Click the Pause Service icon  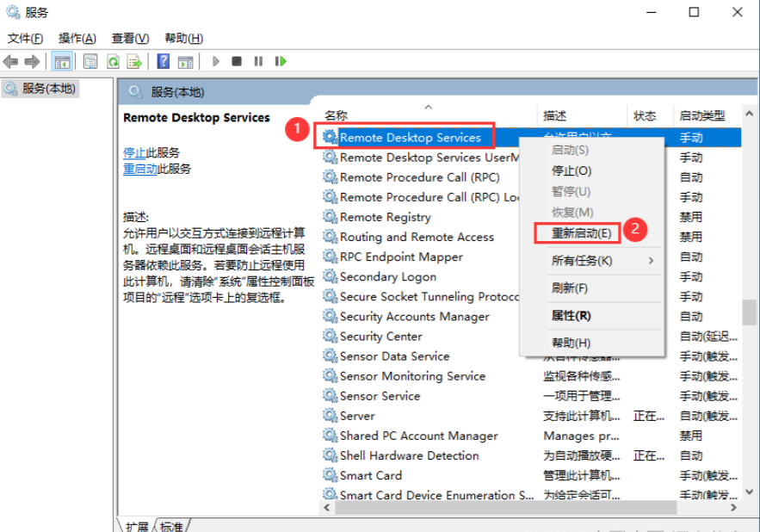point(258,61)
